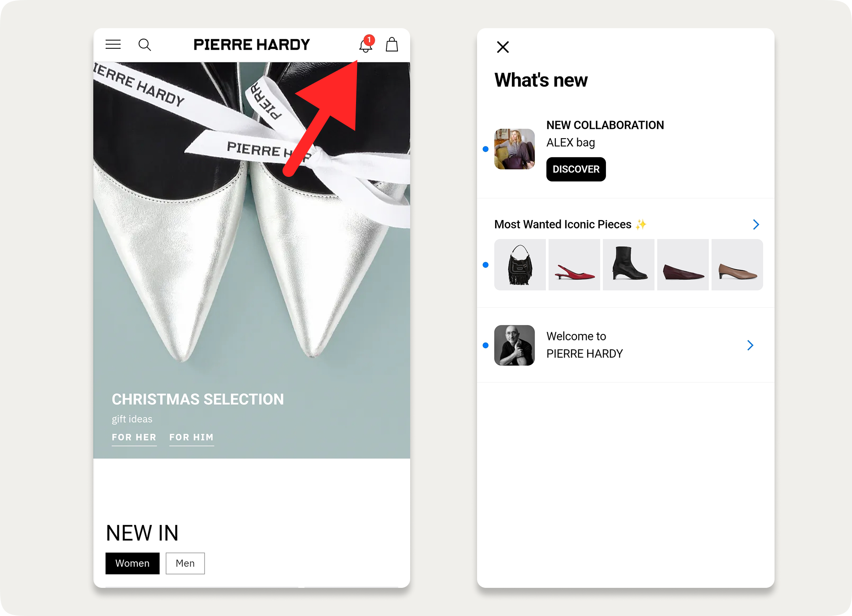
Task: Select the tan pump shoe thumbnail
Action: click(x=737, y=265)
